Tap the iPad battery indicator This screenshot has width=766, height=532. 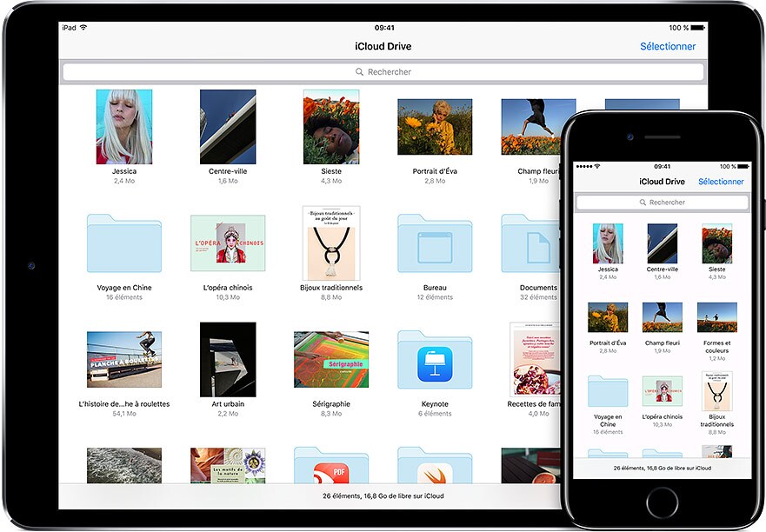[698, 28]
